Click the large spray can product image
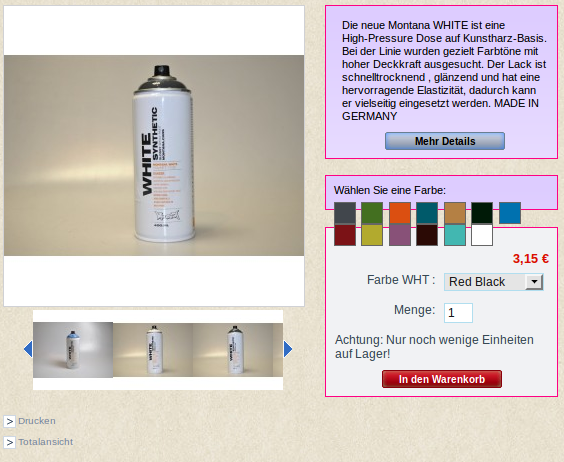564x462 pixels. click(x=154, y=155)
